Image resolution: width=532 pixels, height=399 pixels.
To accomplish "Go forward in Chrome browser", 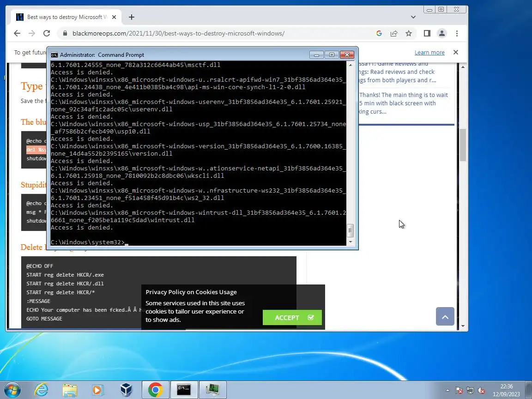I will [32, 33].
